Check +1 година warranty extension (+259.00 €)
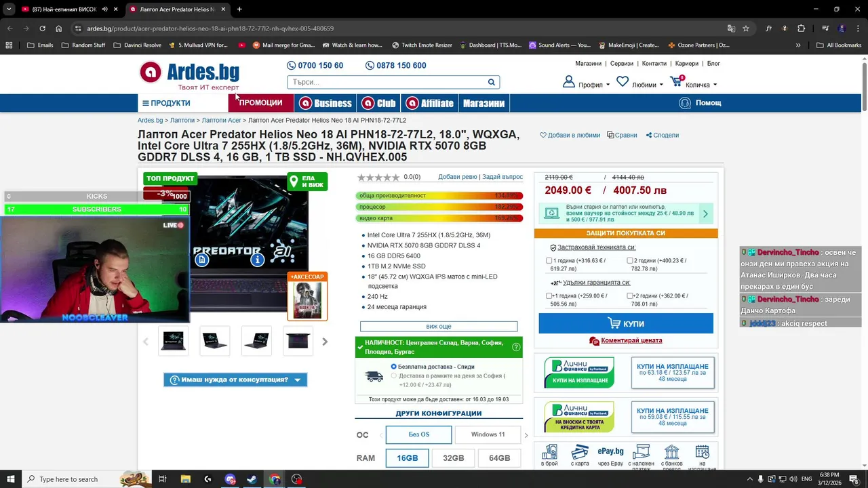The image size is (868, 488). coord(549,296)
